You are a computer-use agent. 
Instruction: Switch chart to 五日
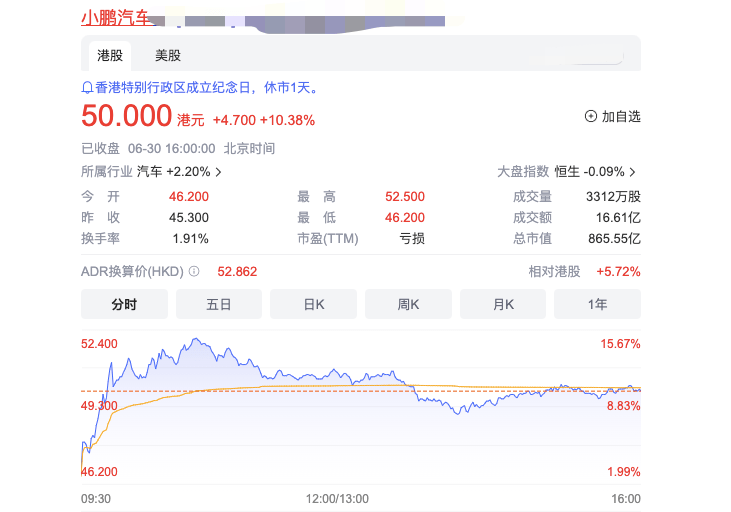click(x=219, y=304)
